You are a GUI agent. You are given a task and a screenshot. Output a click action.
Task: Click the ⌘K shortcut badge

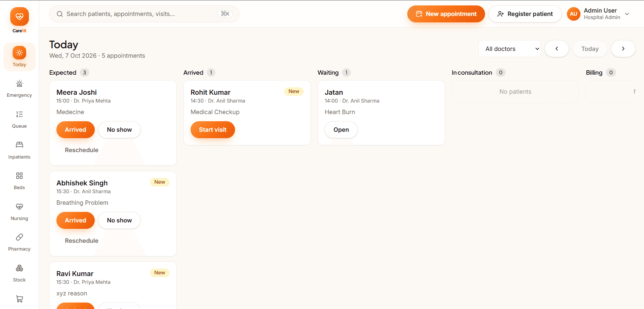[x=225, y=14]
